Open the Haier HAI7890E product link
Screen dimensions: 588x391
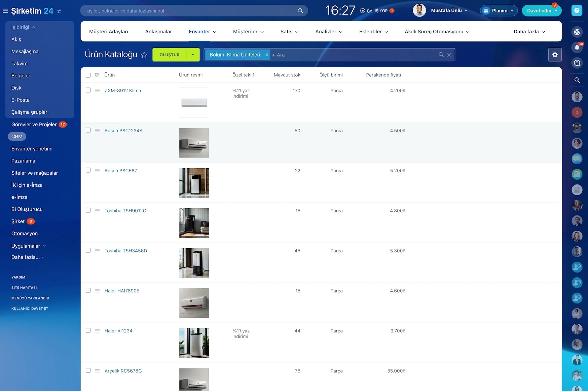click(x=122, y=291)
